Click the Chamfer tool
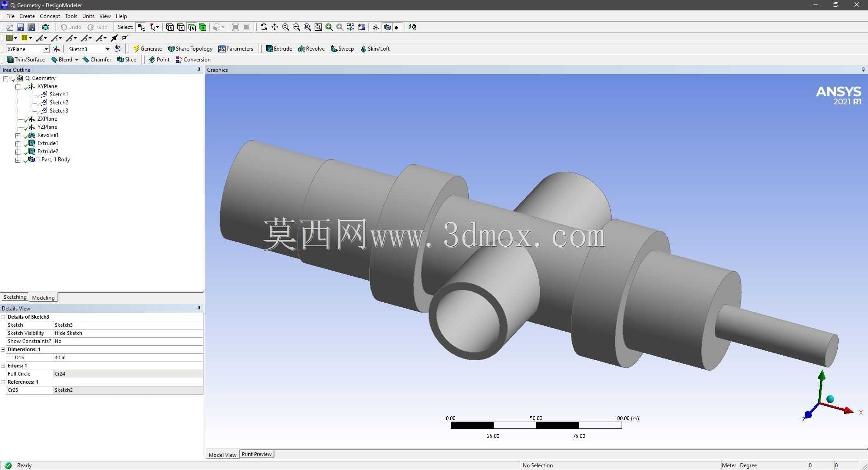Image resolution: width=868 pixels, height=470 pixels. 97,60
